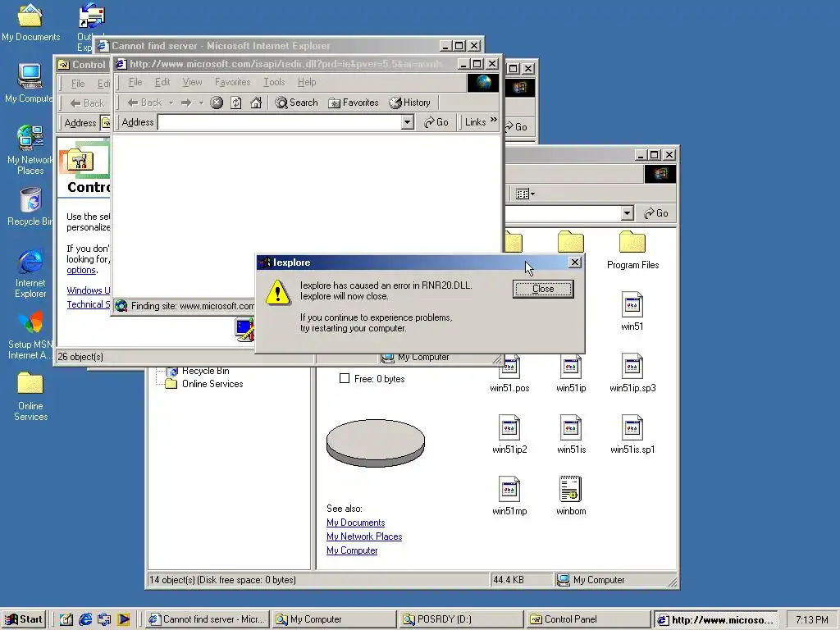Select the win51is.sp1 file icon
Screen dimensions: 840x630
pos(632,434)
